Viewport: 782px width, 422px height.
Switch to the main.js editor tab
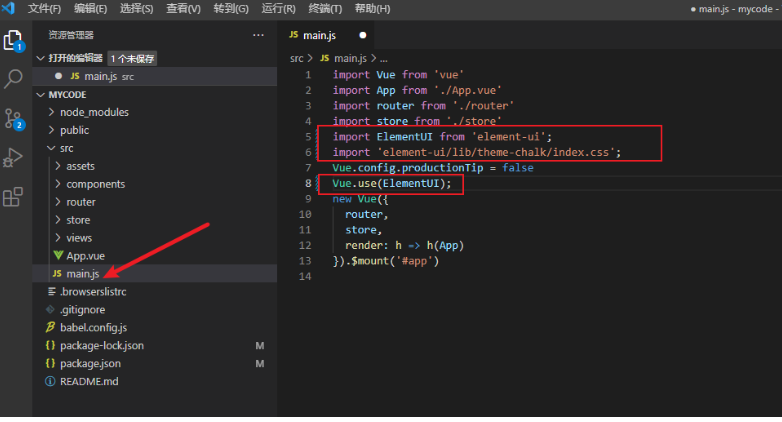click(x=327, y=35)
